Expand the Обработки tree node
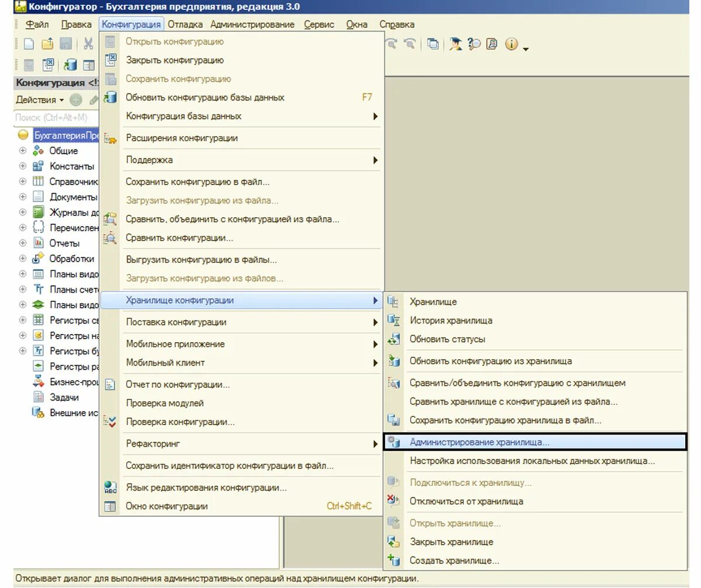This screenshot has width=701, height=588. pyautogui.click(x=23, y=259)
